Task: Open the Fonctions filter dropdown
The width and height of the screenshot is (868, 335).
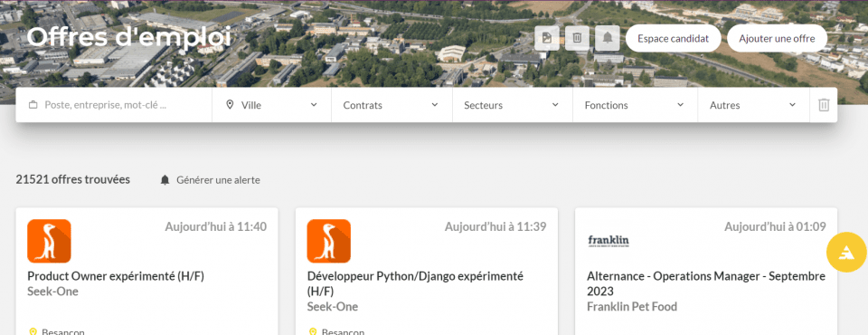Action: (635, 105)
